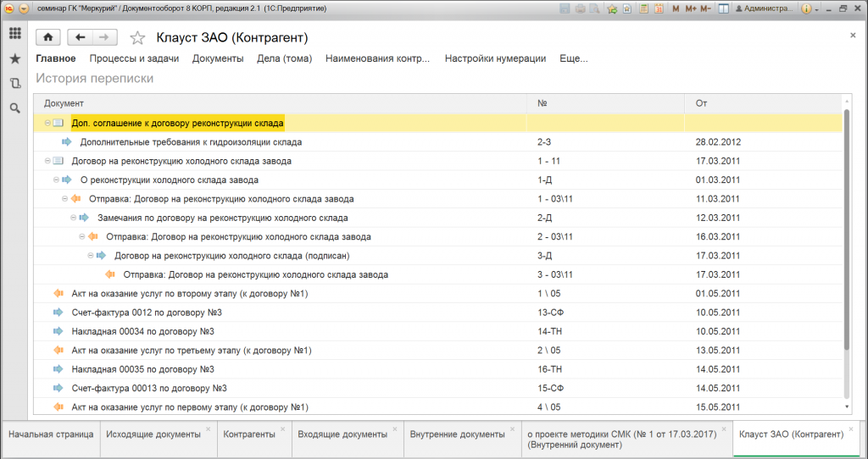Screen dimensions: 868x459
Task: Close the Входящие документы tab
Action: [x=395, y=429]
